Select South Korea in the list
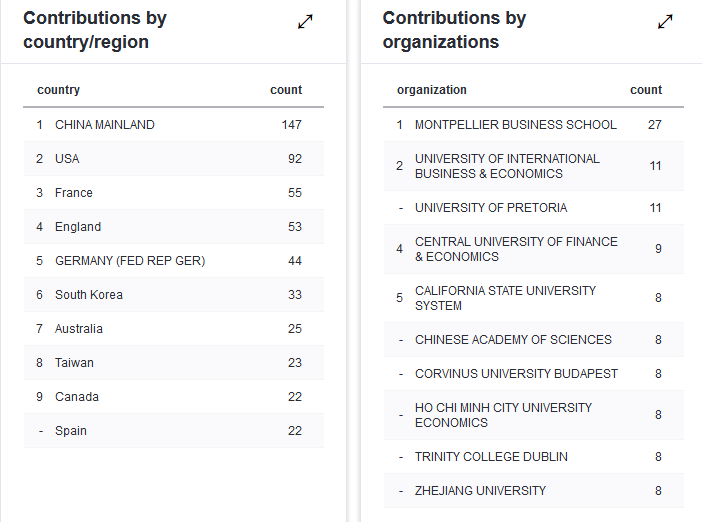Screen dimensions: 702x522 coord(90,295)
